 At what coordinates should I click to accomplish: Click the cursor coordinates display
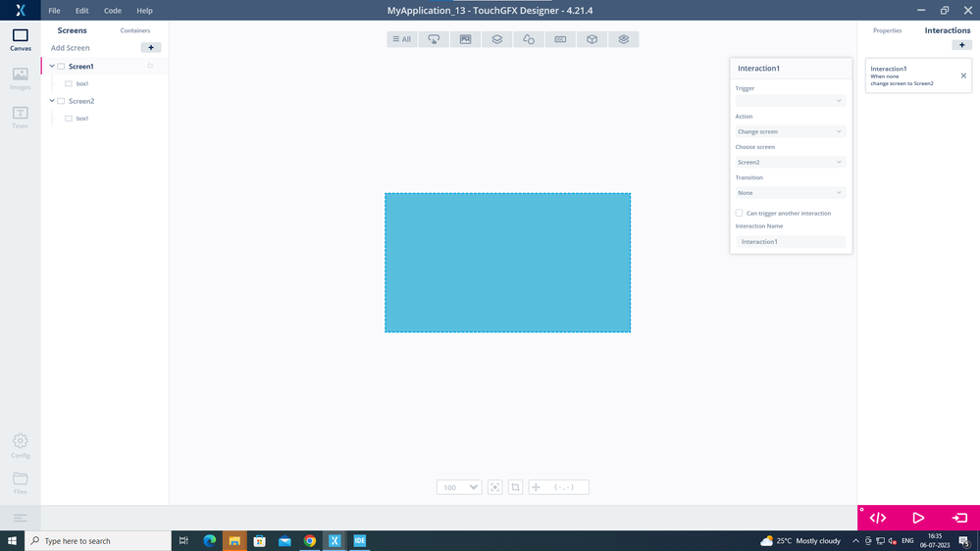point(559,487)
